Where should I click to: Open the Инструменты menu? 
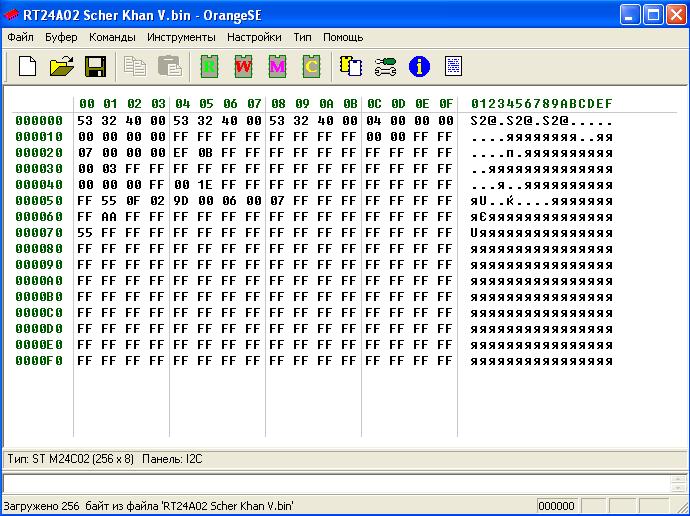181,37
